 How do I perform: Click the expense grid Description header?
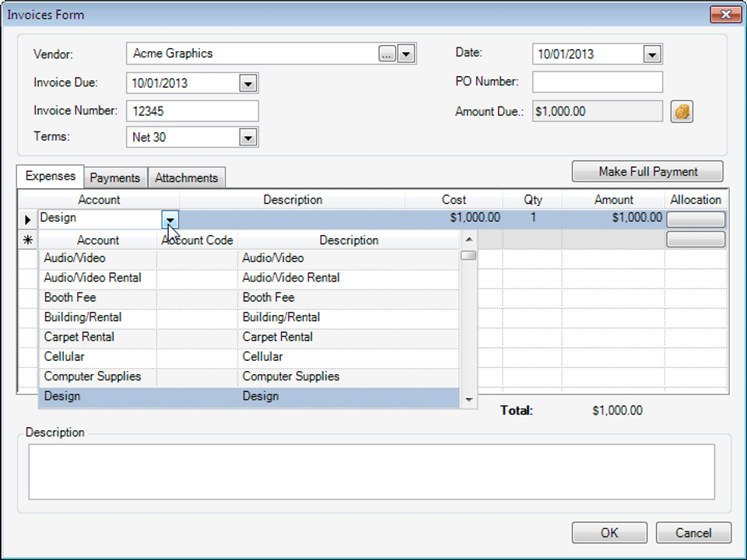tap(293, 200)
